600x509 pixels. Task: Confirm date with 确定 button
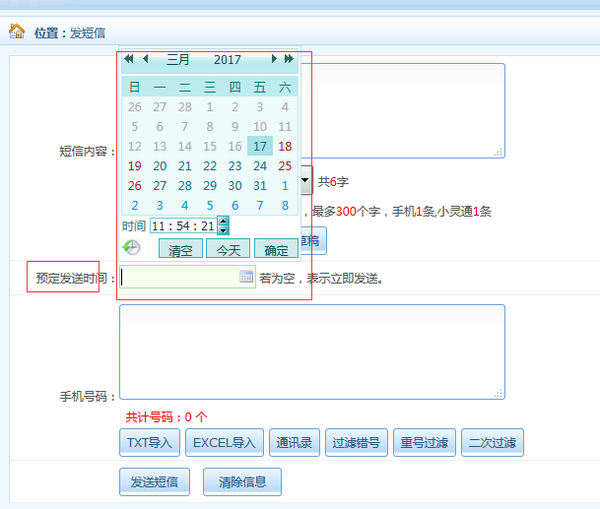point(276,249)
